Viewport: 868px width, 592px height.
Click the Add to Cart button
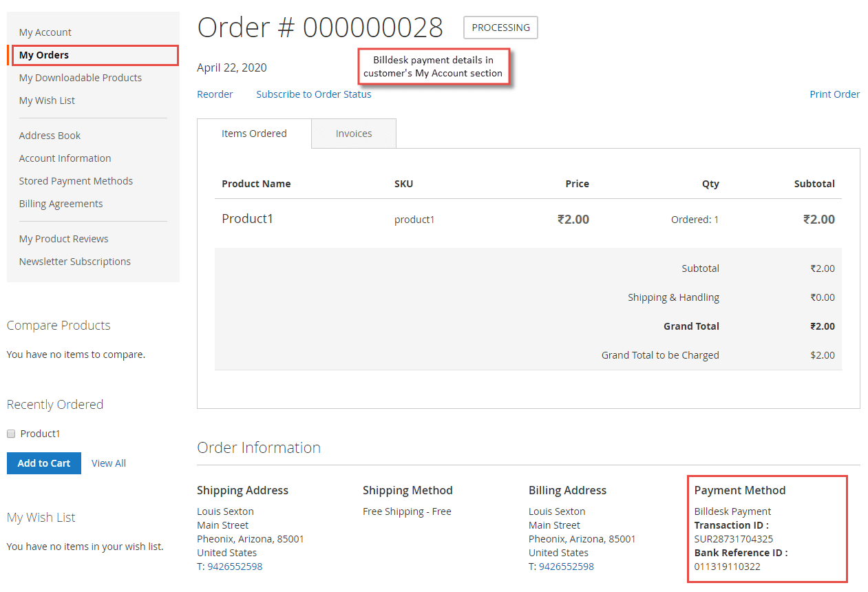pyautogui.click(x=43, y=463)
